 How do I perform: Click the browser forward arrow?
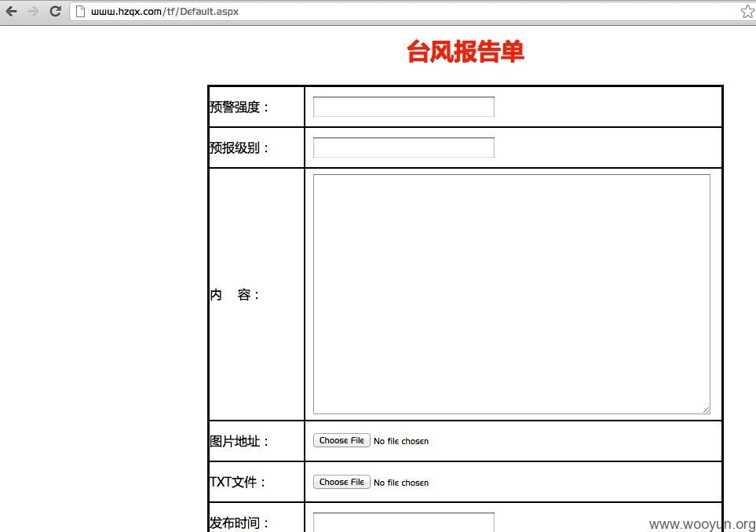[x=33, y=11]
